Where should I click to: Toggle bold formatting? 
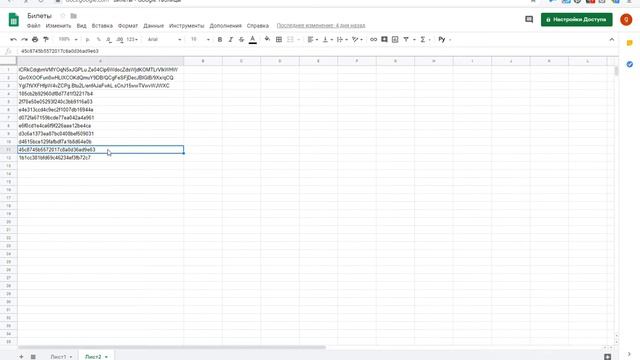220,40
